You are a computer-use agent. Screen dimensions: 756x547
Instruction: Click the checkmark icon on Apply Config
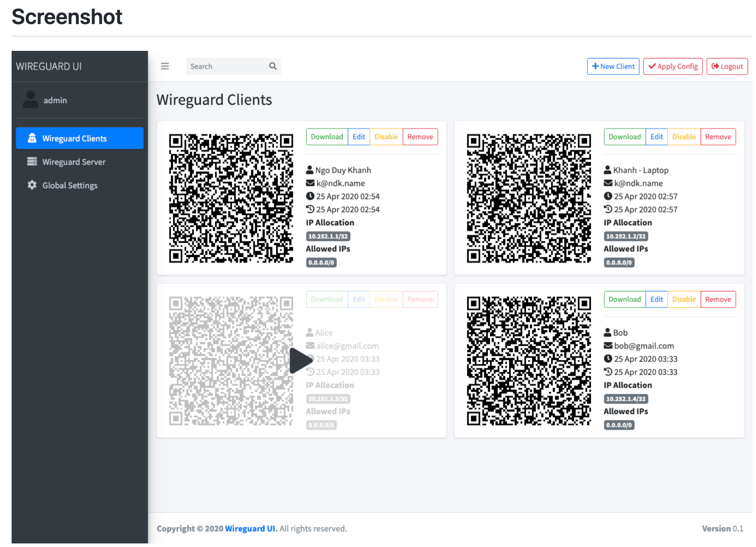[x=652, y=66]
